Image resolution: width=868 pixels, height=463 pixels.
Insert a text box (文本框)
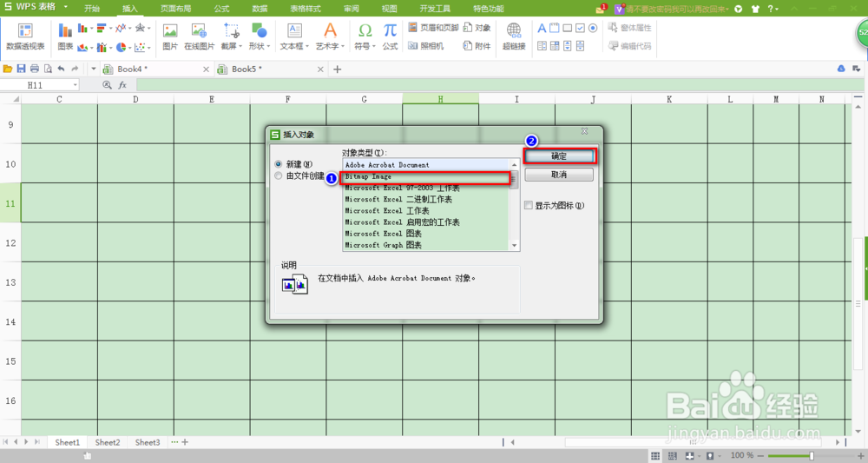[x=294, y=36]
